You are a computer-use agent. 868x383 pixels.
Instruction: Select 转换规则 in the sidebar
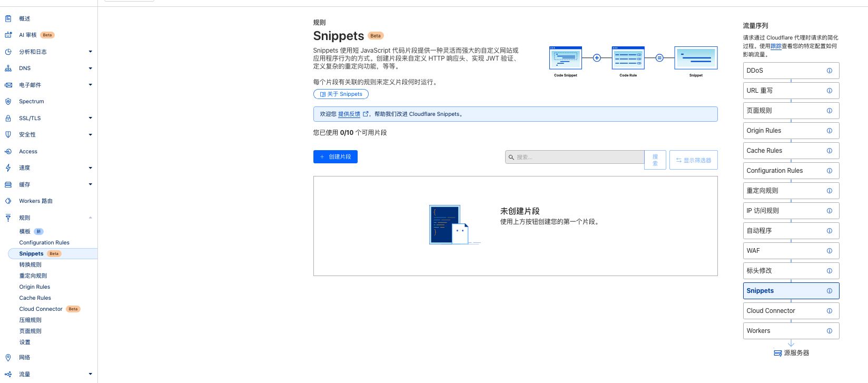[x=31, y=265]
